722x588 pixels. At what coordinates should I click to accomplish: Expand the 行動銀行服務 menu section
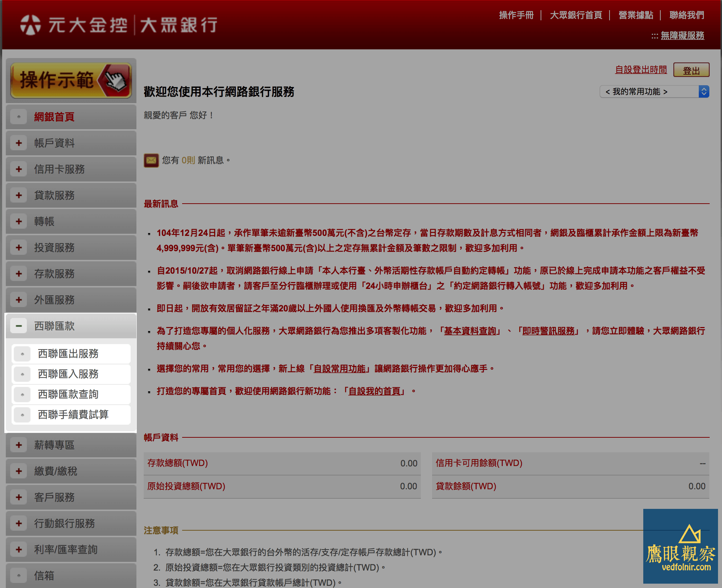pyautogui.click(x=71, y=523)
